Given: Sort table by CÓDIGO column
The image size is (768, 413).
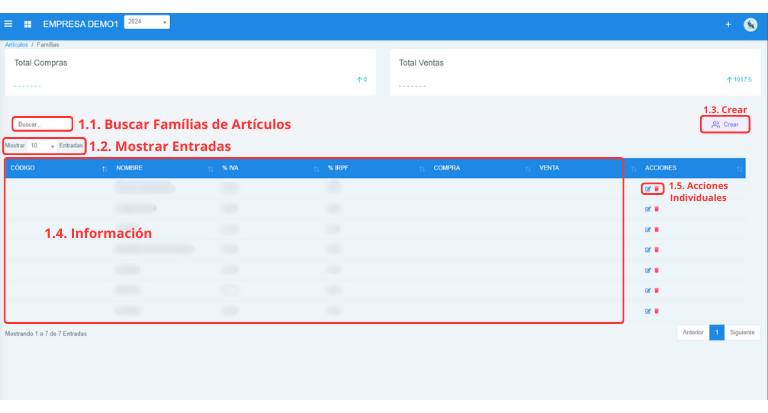Looking at the screenshot, I should (x=58, y=168).
